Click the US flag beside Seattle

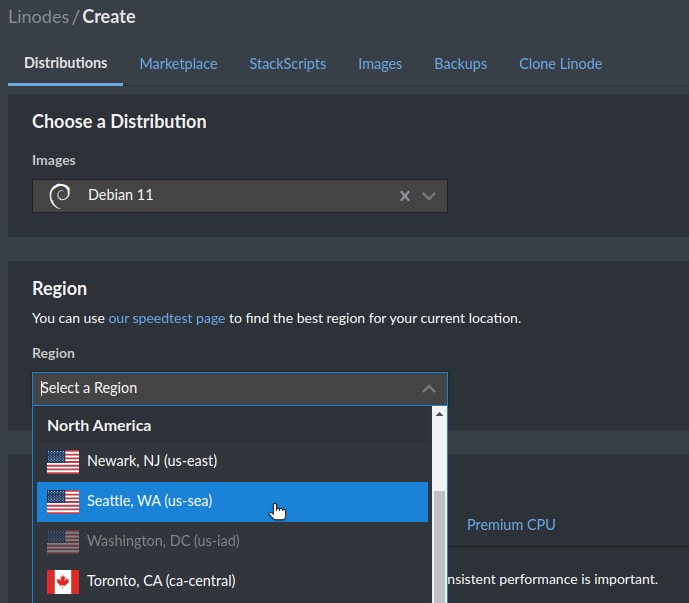click(63, 501)
